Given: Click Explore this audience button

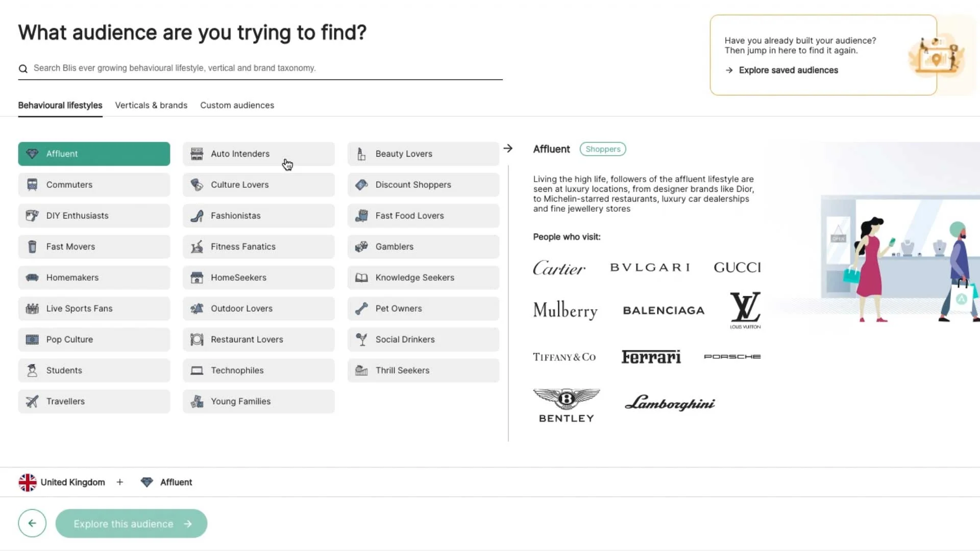Looking at the screenshot, I should click(x=131, y=523).
